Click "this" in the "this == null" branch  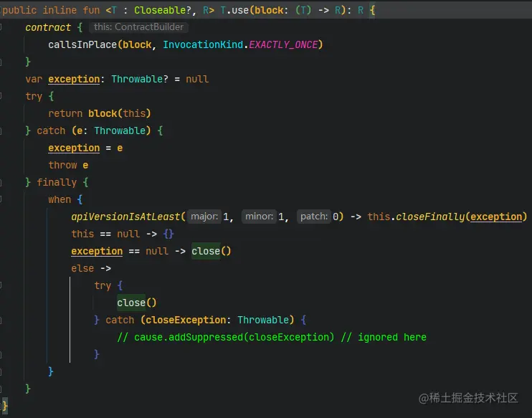coord(82,234)
